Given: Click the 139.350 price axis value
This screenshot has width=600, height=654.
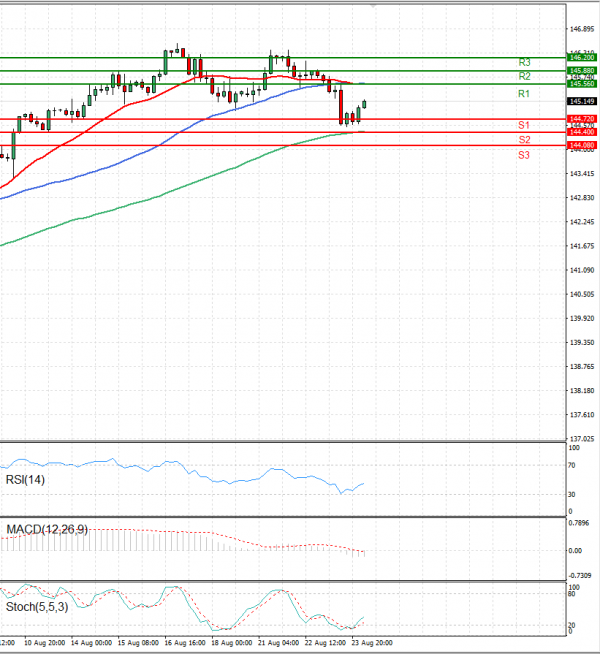Looking at the screenshot, I should [x=582, y=342].
